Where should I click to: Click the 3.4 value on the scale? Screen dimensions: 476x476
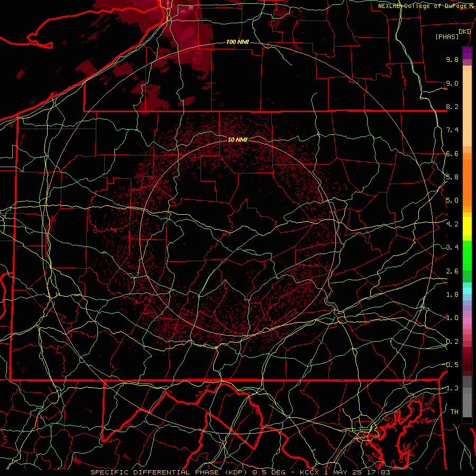(452, 248)
